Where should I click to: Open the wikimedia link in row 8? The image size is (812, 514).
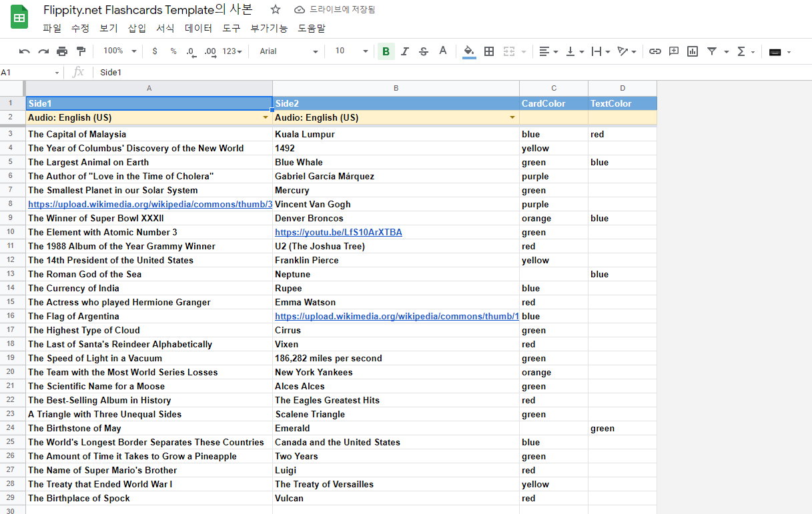[150, 204]
